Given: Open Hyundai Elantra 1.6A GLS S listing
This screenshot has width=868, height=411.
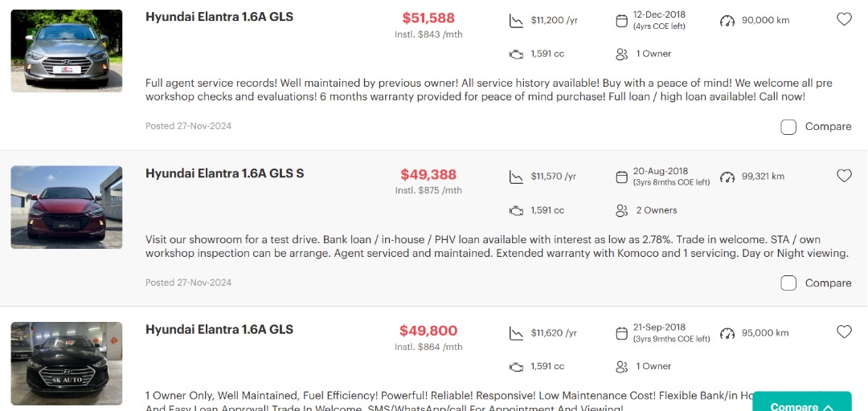Looking at the screenshot, I should click(x=224, y=173).
